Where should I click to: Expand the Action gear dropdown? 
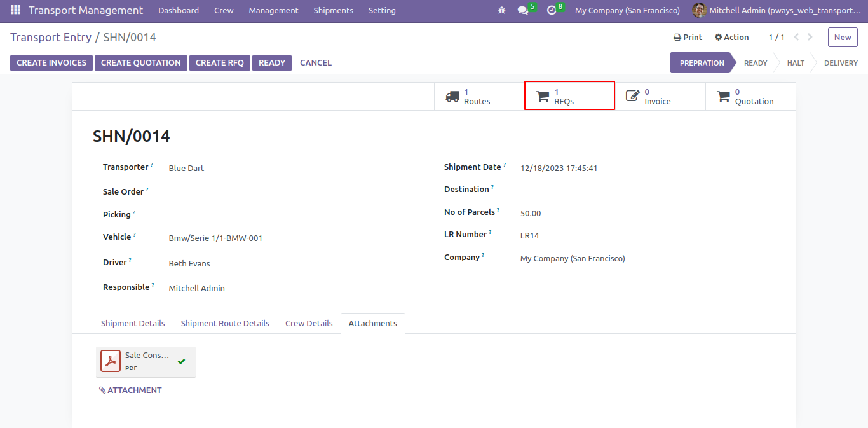tap(732, 37)
